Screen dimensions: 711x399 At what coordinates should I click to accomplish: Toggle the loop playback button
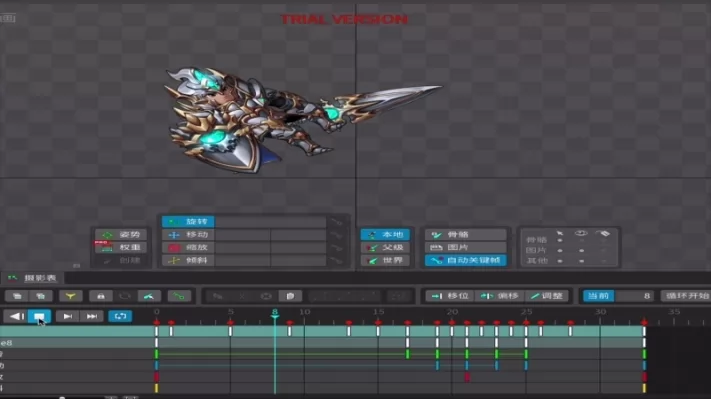120,316
